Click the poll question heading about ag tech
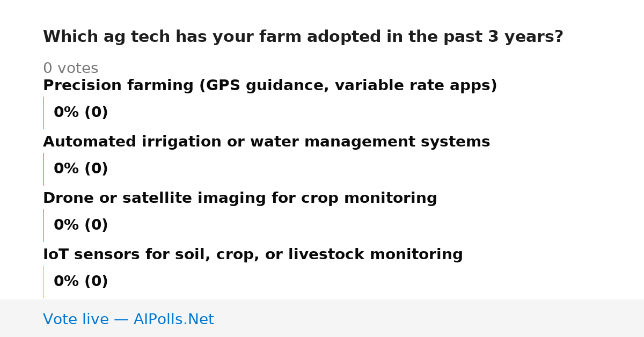644x337 pixels. (303, 37)
